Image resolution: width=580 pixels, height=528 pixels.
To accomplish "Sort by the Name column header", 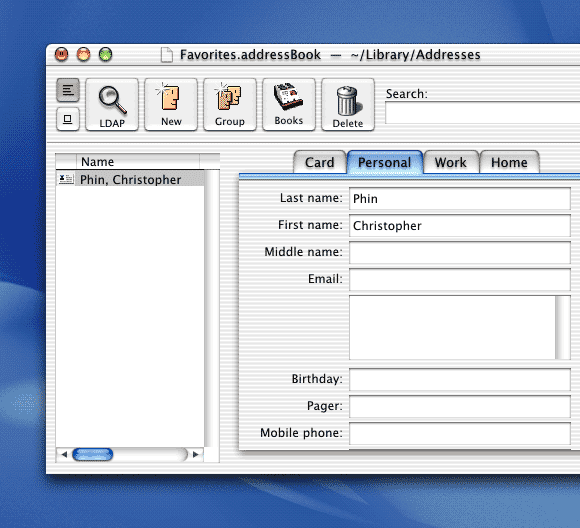I will click(138, 162).
